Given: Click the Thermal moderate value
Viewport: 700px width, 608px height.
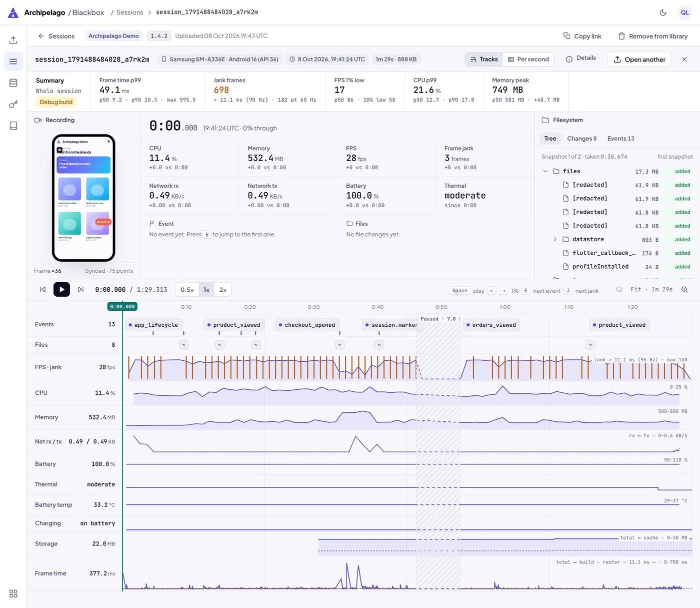Looking at the screenshot, I should [465, 196].
